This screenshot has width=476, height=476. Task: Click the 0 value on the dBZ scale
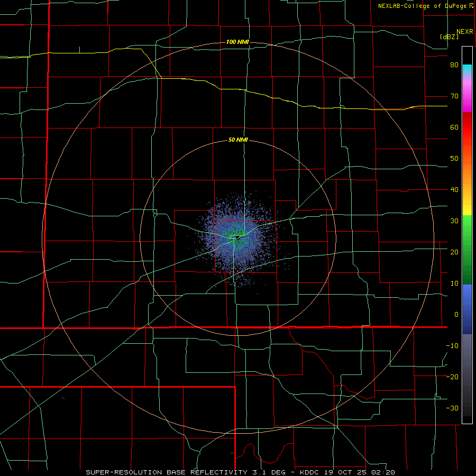(x=456, y=315)
